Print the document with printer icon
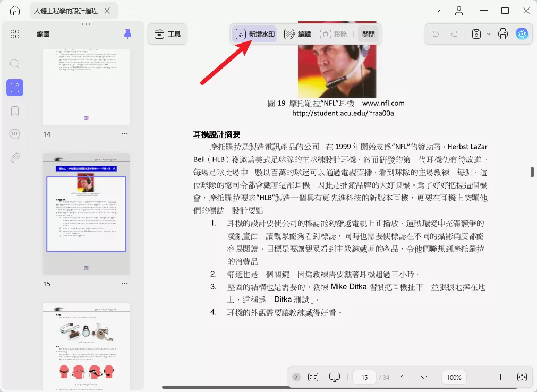Screen dimensions: 537x392 [503, 34]
